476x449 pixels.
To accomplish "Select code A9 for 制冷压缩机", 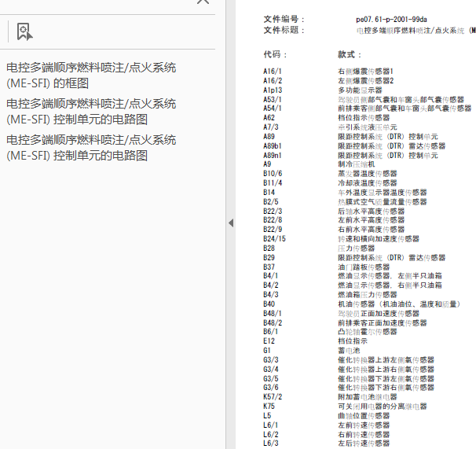I will (x=267, y=164).
